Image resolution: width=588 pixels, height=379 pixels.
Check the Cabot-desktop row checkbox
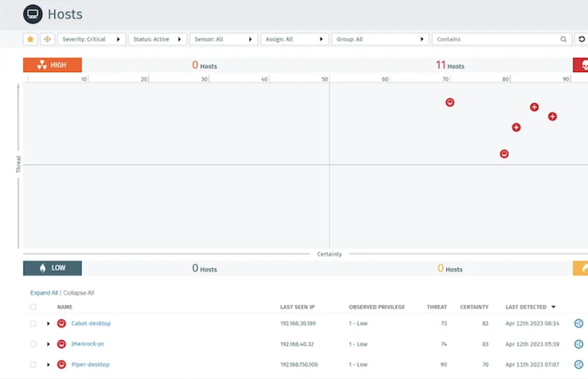tap(33, 323)
